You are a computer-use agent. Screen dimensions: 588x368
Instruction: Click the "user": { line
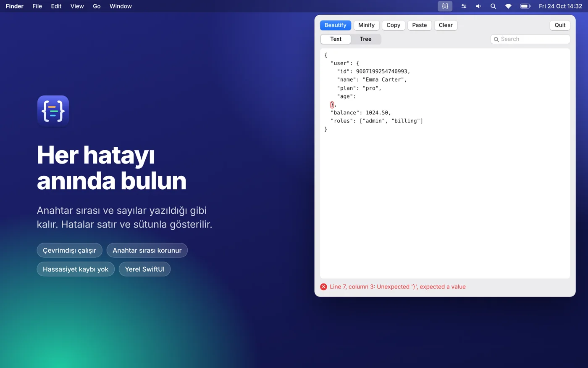click(345, 63)
